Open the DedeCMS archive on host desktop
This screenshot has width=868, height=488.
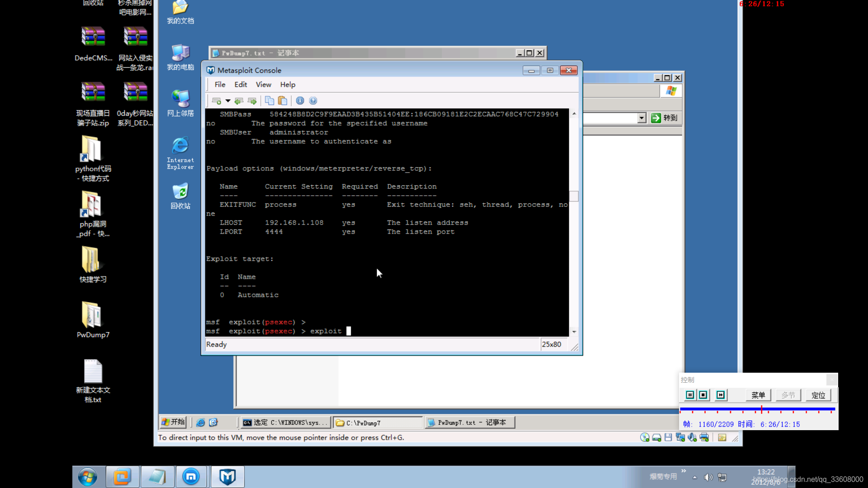click(x=93, y=44)
